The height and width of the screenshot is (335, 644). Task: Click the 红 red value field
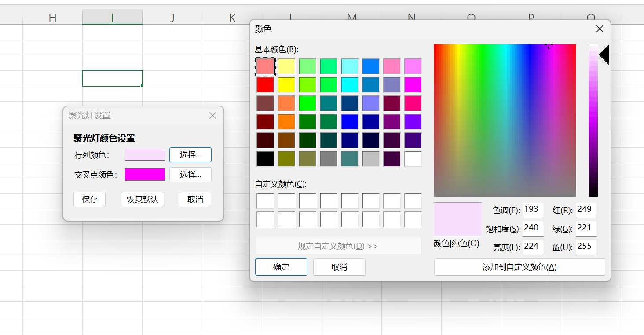pos(586,210)
